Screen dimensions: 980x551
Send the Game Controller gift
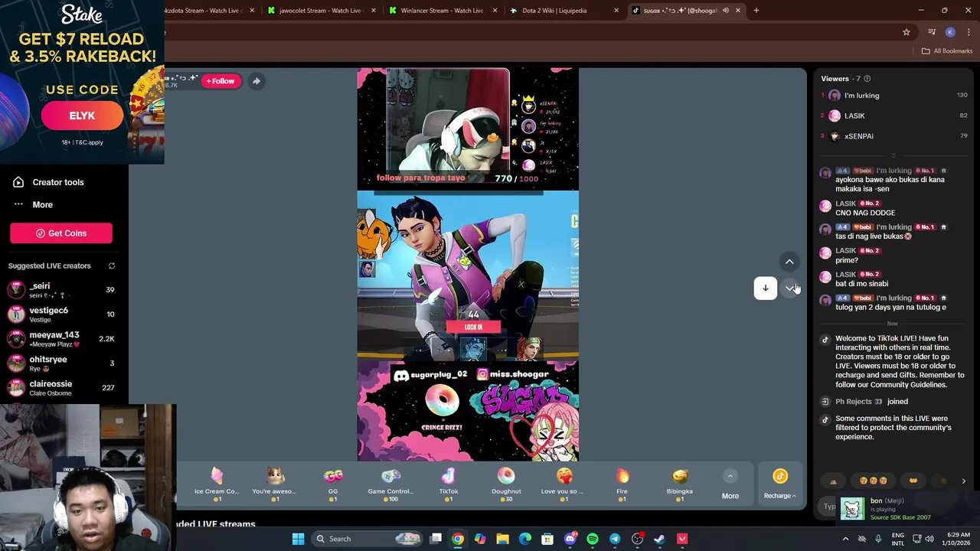coord(390,485)
